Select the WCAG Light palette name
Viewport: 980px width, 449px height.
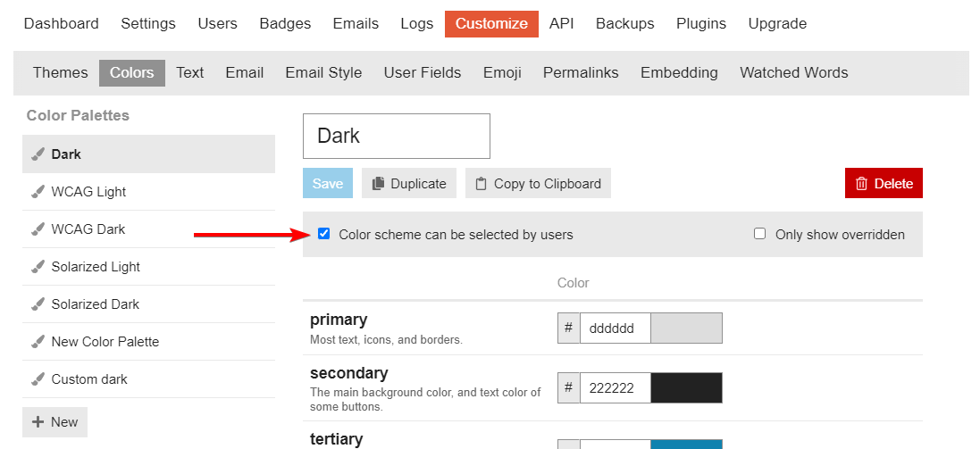click(x=88, y=192)
